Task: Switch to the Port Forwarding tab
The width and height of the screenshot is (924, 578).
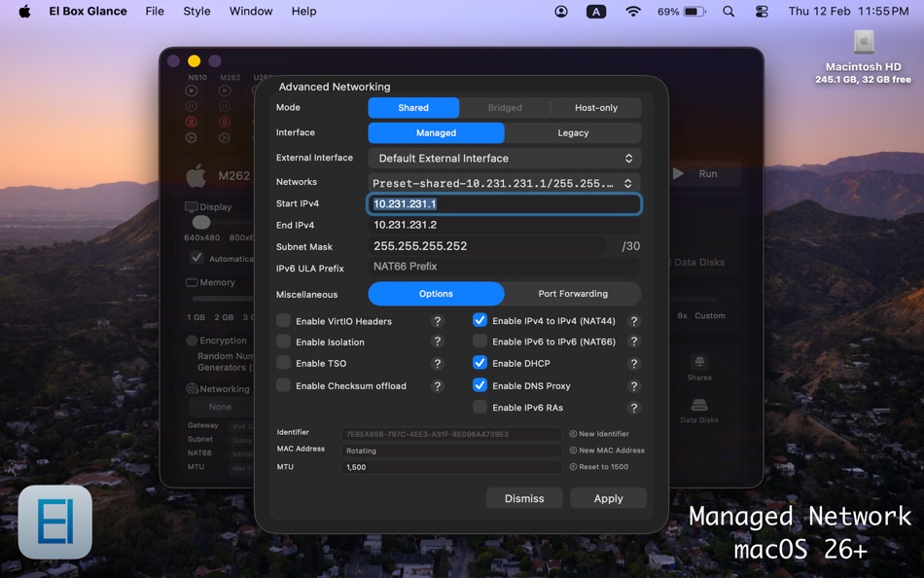Action: [572, 294]
